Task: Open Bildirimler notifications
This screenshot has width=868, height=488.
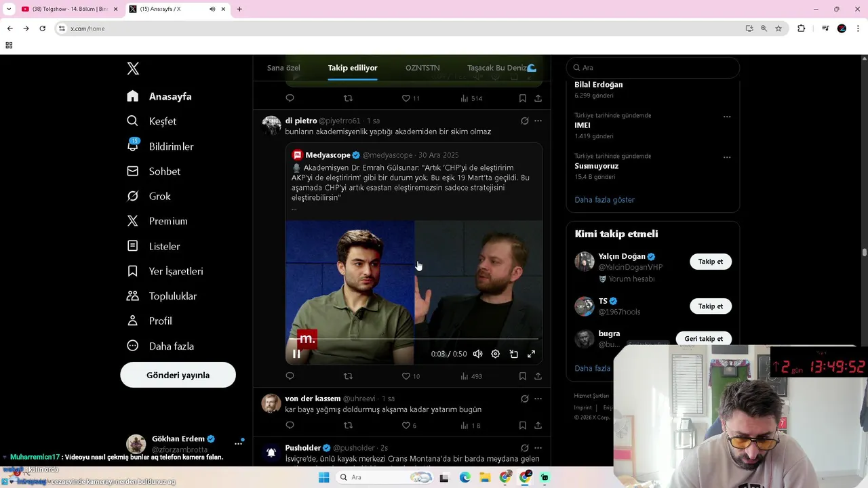Action: (161, 146)
